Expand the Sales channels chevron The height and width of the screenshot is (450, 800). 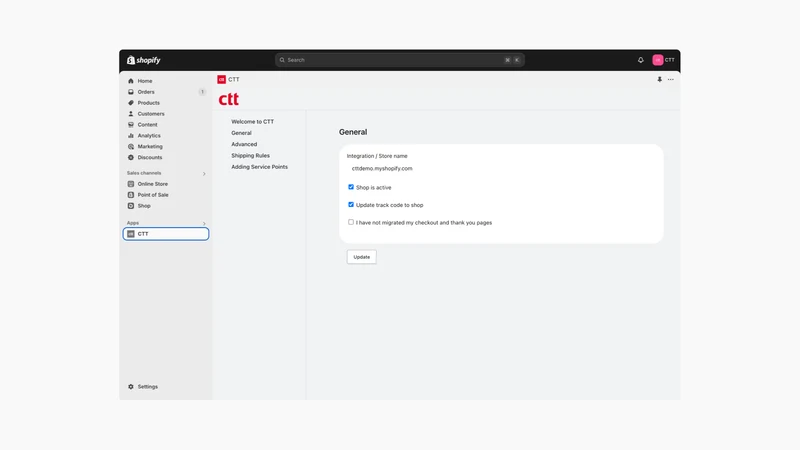pos(204,173)
